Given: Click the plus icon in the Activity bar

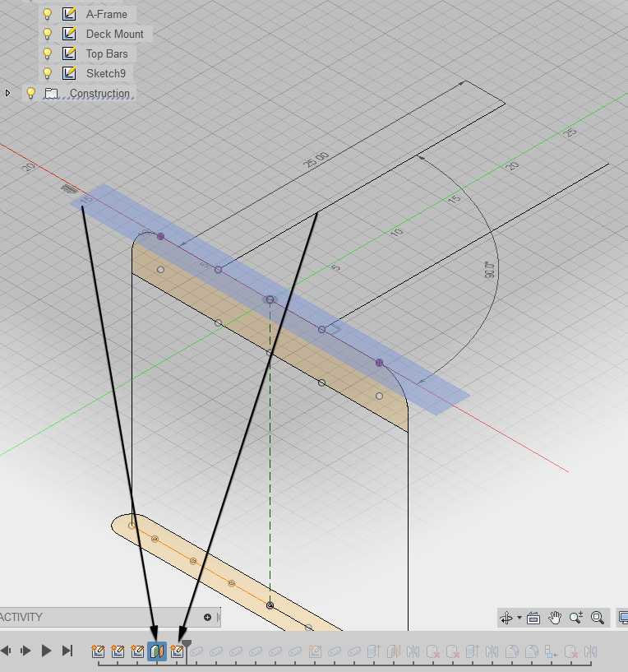Looking at the screenshot, I should pos(207,617).
